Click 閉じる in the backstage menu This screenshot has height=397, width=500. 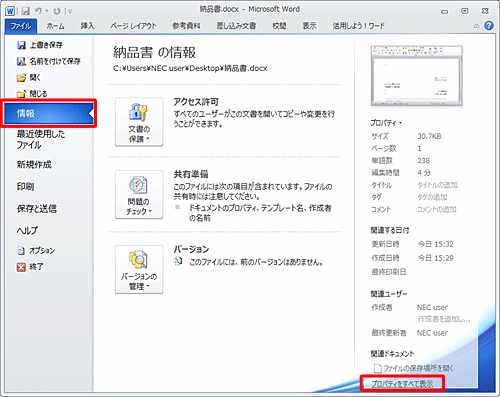[x=32, y=94]
